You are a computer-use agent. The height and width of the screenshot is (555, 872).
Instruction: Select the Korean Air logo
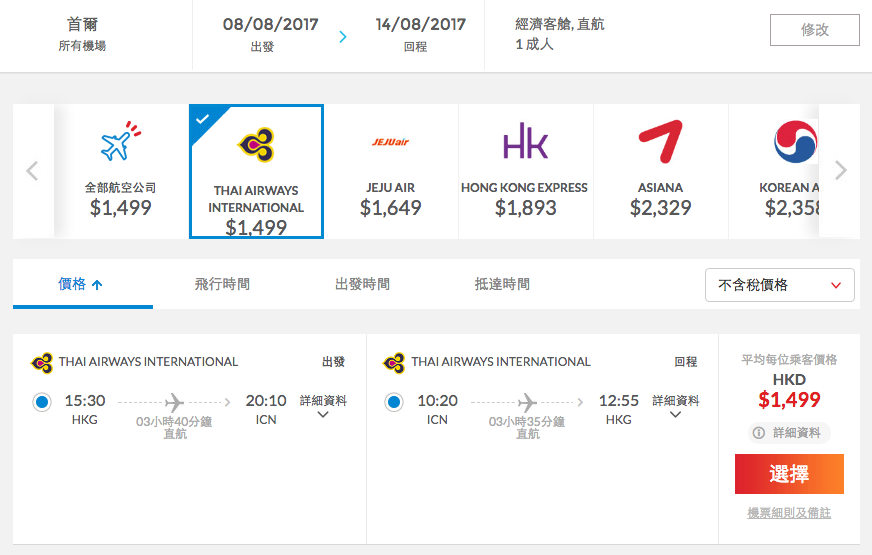[796, 141]
